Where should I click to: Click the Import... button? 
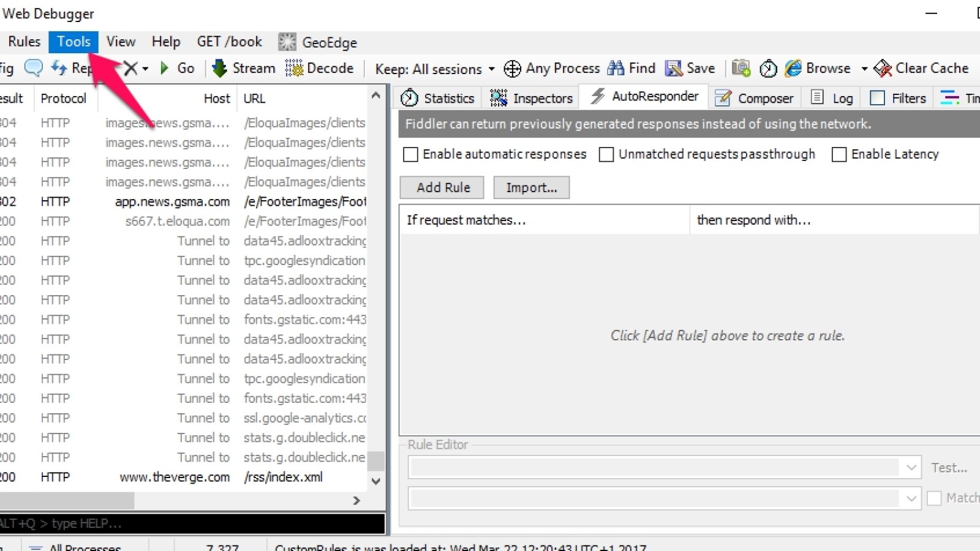pyautogui.click(x=531, y=187)
